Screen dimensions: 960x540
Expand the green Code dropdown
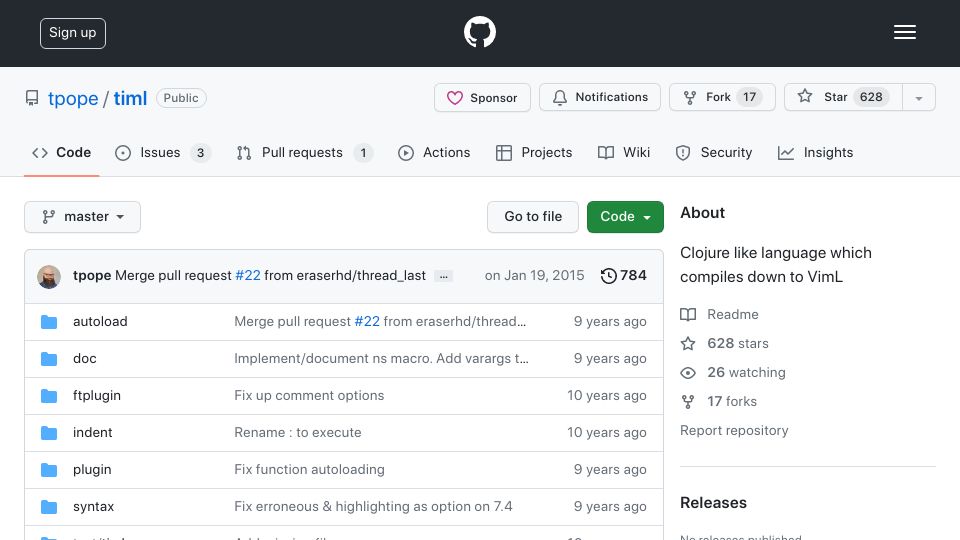point(625,217)
